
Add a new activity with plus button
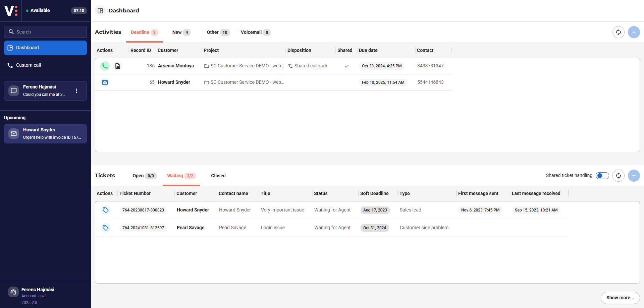pyautogui.click(x=634, y=32)
